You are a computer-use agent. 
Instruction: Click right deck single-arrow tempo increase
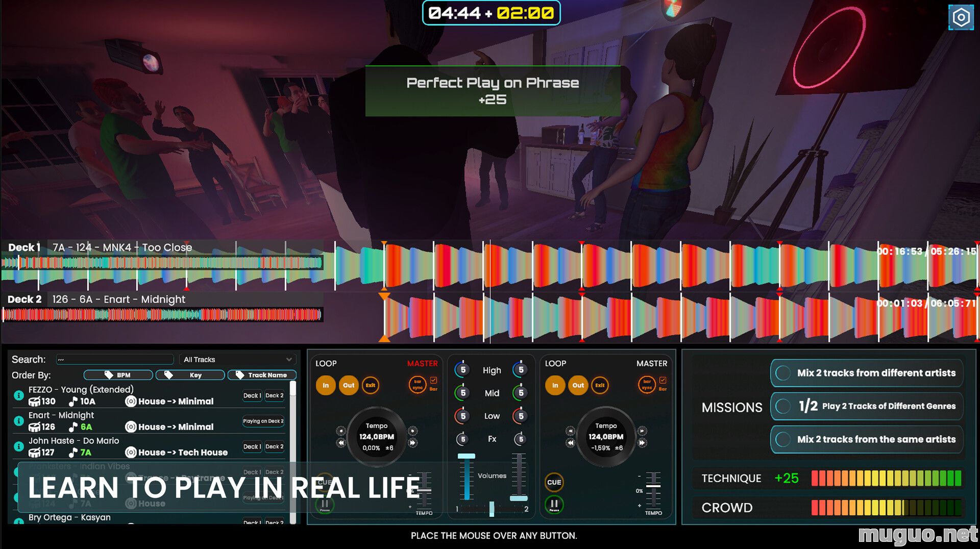642,431
